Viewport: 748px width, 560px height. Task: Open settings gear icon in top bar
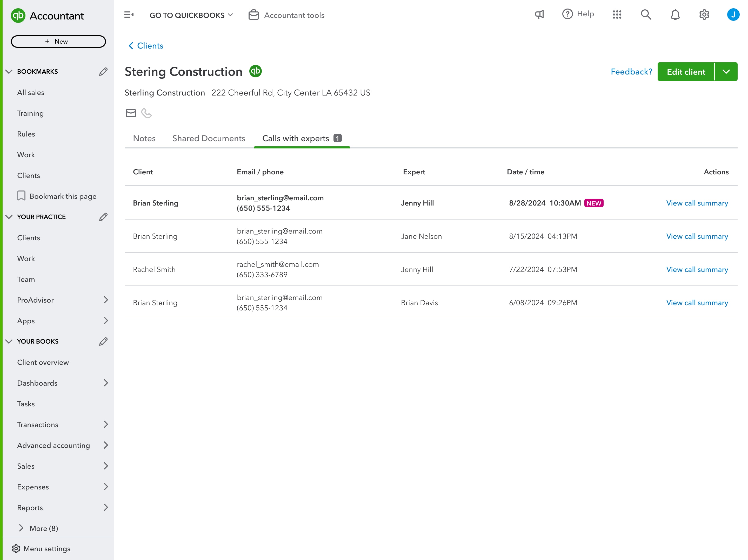click(x=704, y=15)
